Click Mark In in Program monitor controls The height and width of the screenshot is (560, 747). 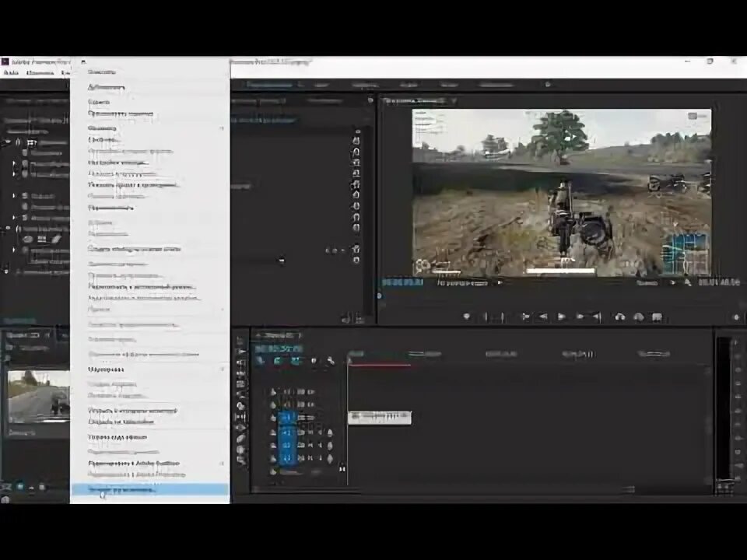click(x=486, y=317)
